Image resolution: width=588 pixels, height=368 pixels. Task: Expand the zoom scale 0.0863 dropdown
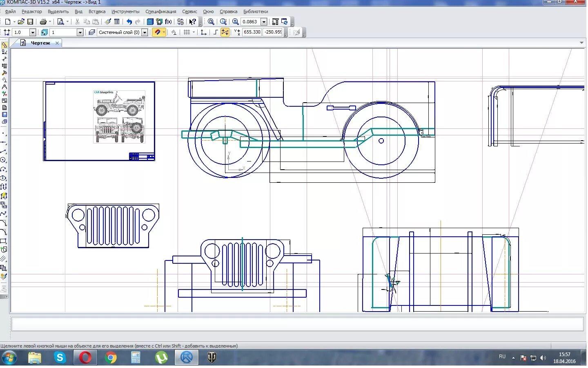pos(264,22)
